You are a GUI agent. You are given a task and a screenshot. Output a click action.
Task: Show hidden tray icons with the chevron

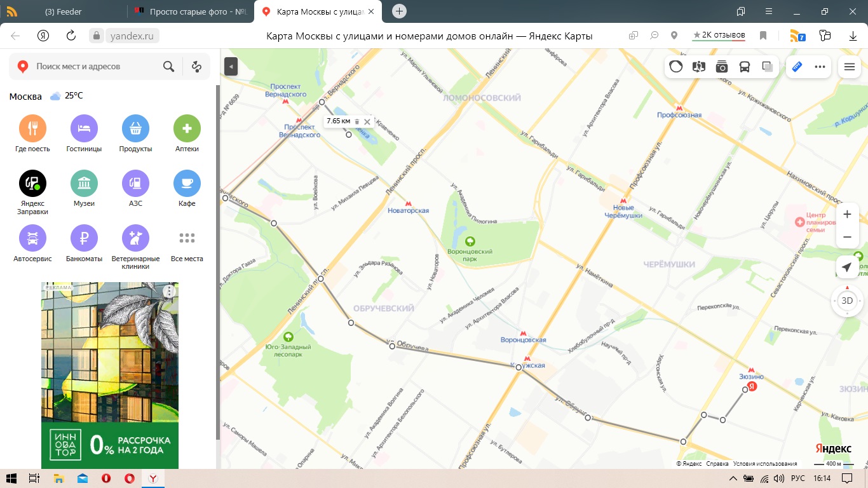click(733, 478)
